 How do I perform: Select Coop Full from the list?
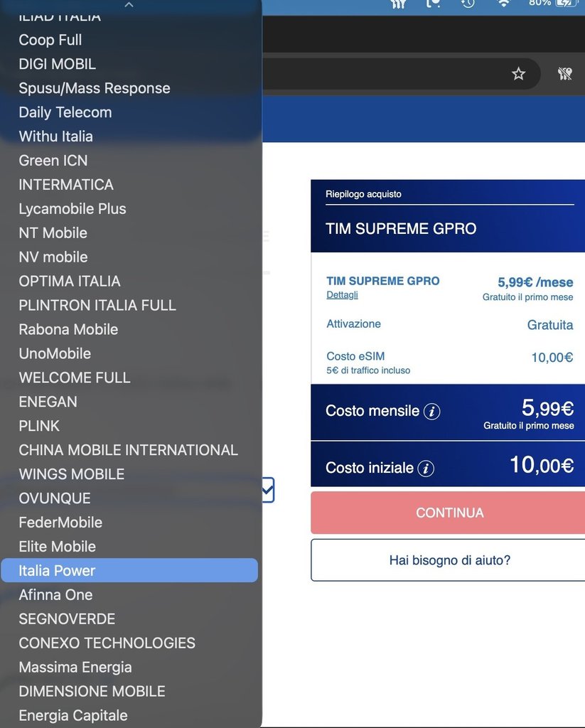[x=50, y=40]
